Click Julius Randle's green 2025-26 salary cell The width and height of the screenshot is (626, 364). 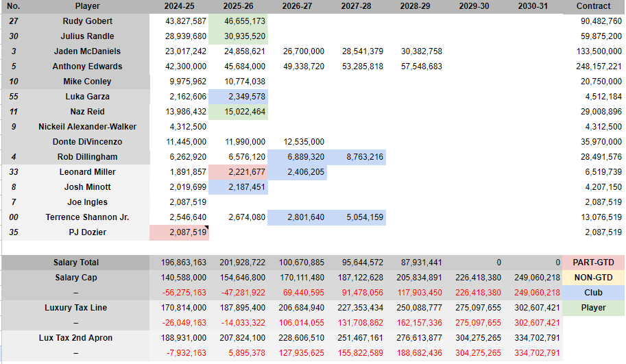point(239,36)
